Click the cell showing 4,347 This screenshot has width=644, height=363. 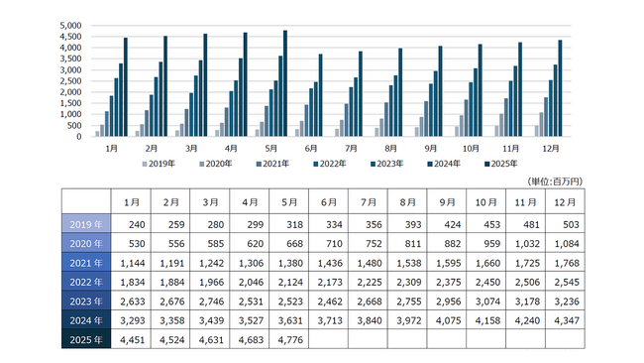tap(565, 320)
